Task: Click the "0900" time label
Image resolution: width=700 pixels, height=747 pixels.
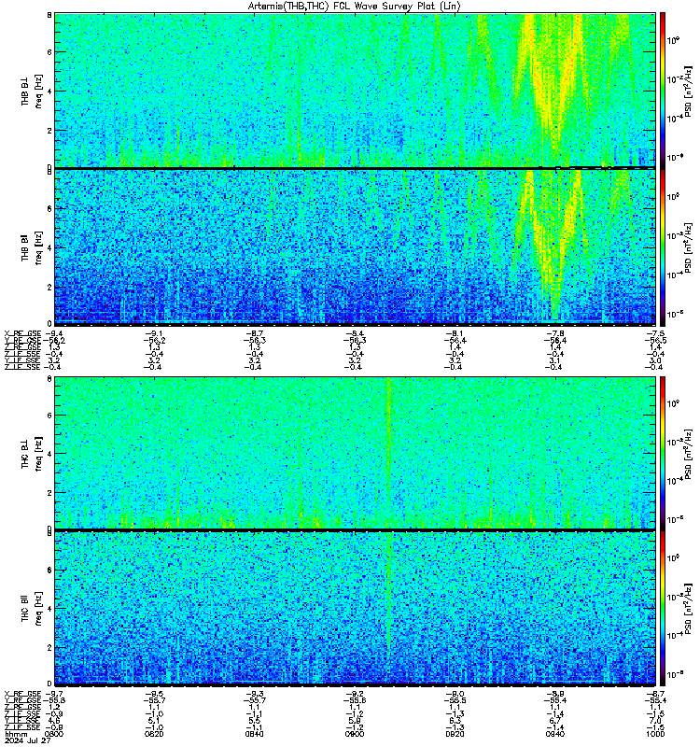Action: pyautogui.click(x=355, y=734)
